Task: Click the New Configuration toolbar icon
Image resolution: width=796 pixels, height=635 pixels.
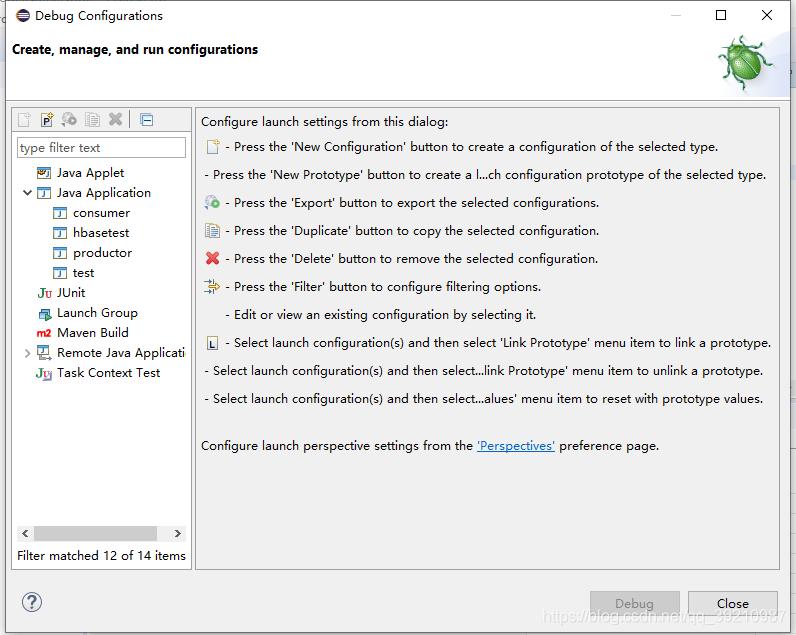Action: tap(24, 120)
